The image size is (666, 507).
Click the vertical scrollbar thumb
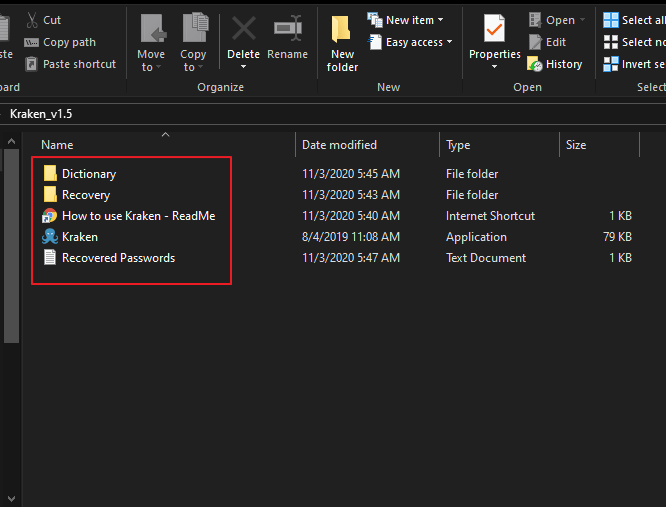pos(11,245)
